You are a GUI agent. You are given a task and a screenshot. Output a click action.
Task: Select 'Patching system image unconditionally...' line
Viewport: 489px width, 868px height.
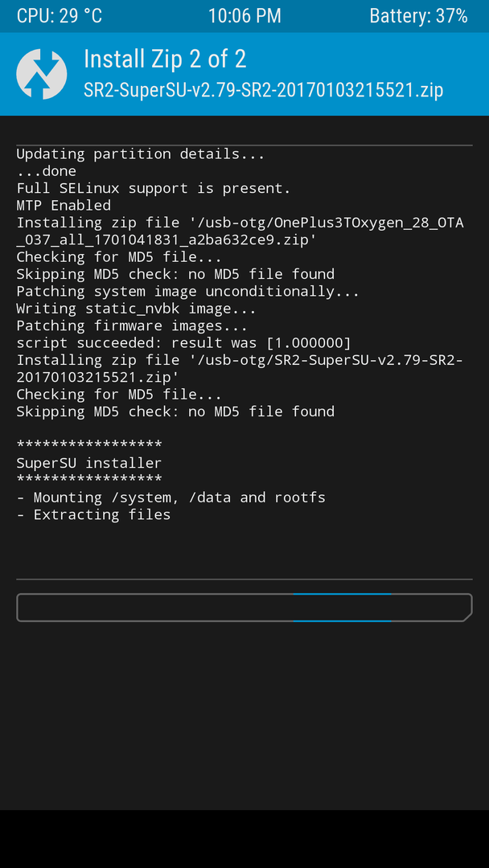coord(187,291)
